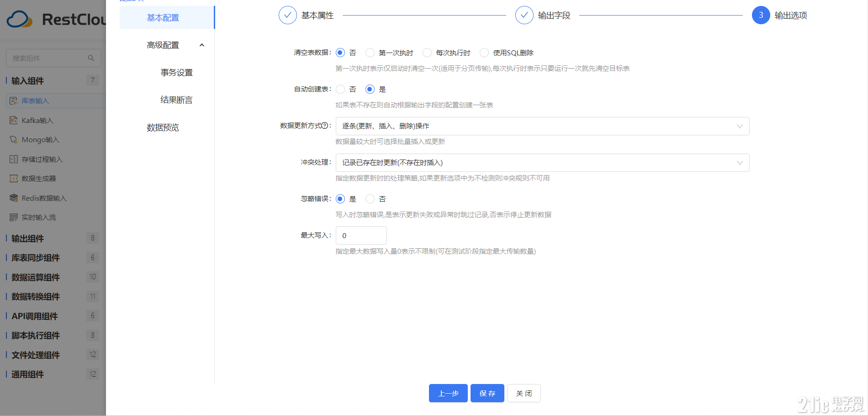The width and height of the screenshot is (868, 416).
Task: Click the 数据生成器 component icon
Action: click(14, 178)
